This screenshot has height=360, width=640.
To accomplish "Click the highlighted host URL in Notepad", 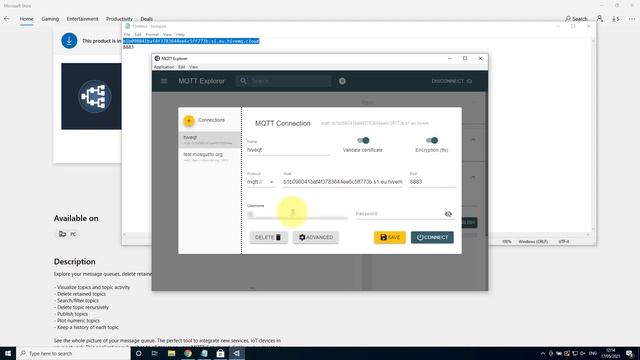I will pyautogui.click(x=191, y=41).
